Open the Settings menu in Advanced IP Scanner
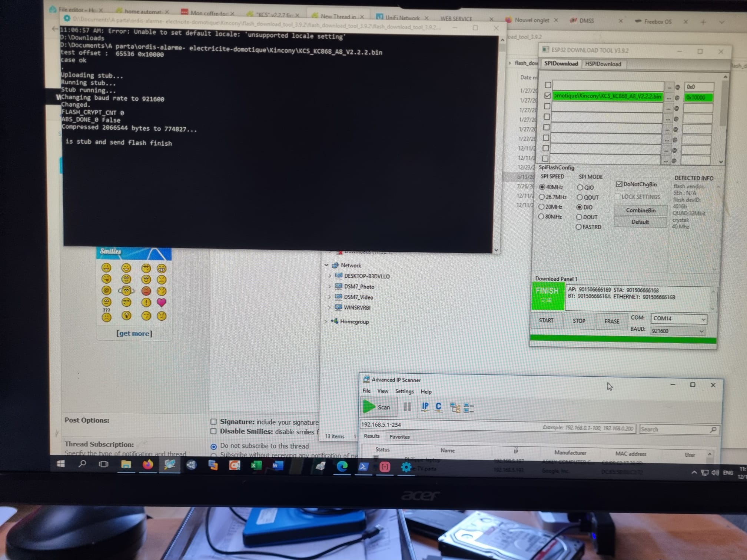Image resolution: width=747 pixels, height=560 pixels. point(404,391)
